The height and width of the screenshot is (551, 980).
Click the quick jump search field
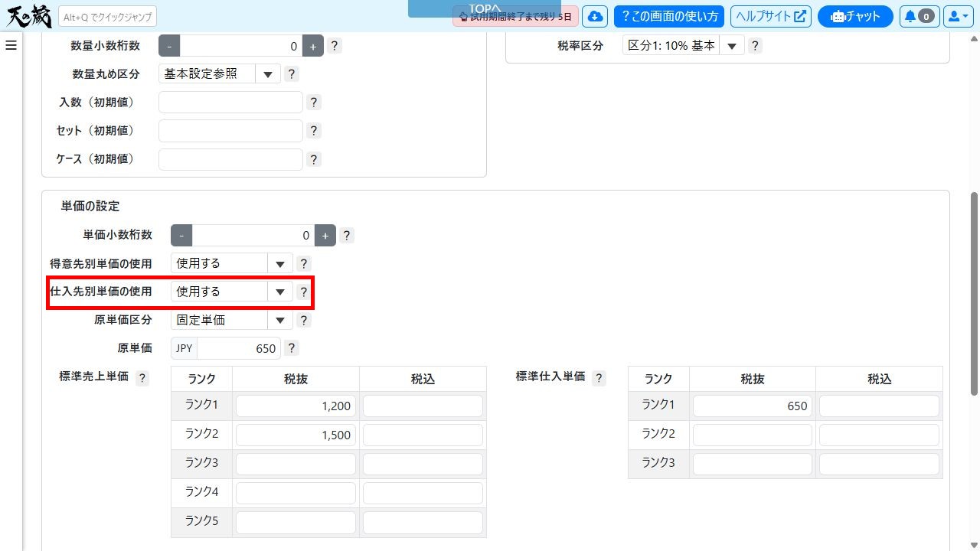[107, 17]
